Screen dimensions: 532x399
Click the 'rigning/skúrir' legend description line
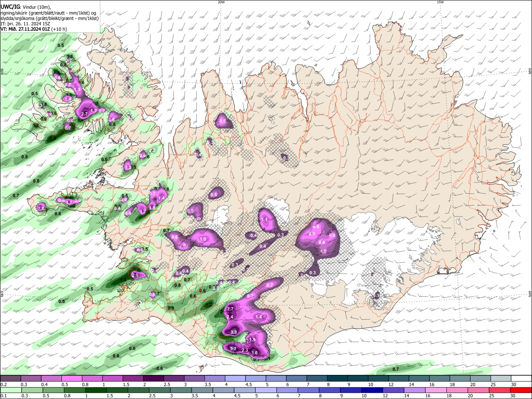click(48, 13)
